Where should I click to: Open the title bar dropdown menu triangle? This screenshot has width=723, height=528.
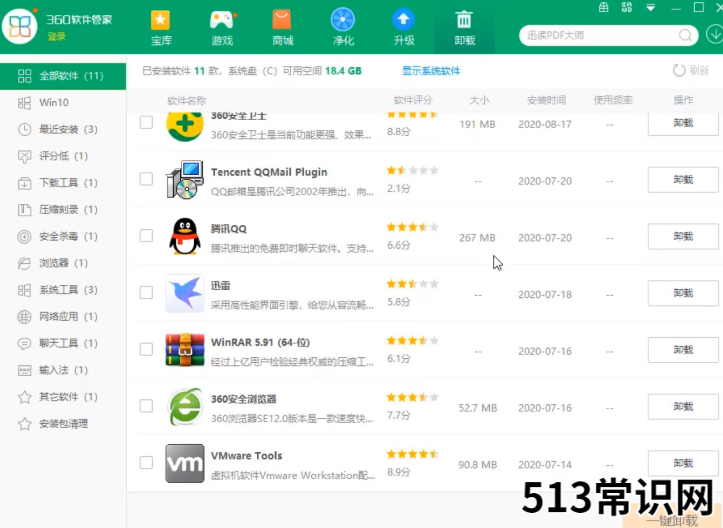651,7
